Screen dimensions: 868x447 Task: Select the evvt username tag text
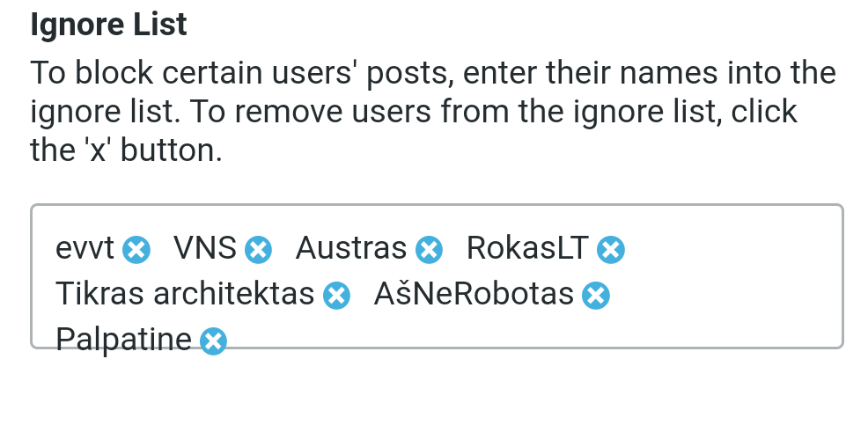85,248
